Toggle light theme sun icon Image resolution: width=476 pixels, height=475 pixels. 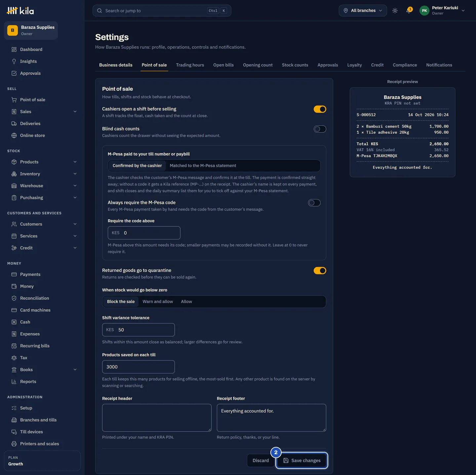395,11
